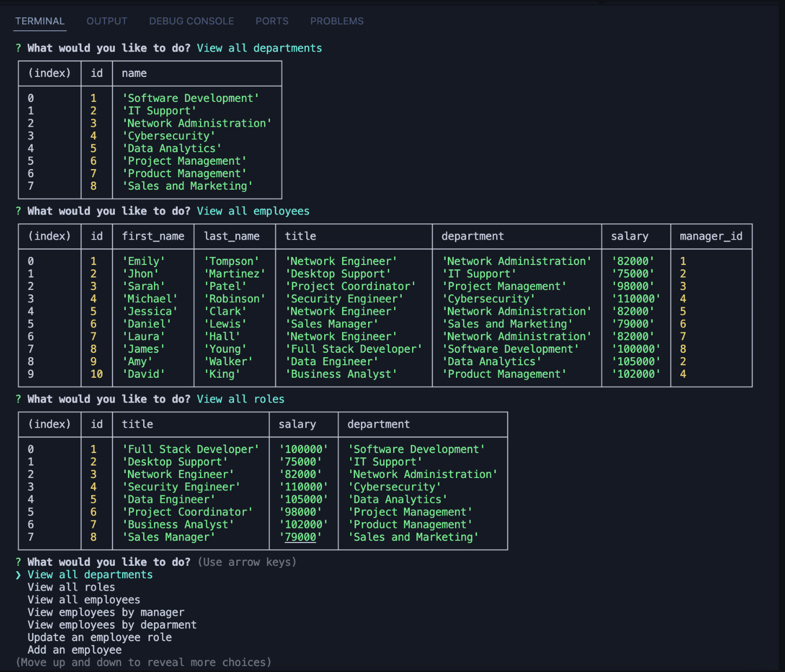Click 'salary' header in roles table
Viewport: 785px width, 672px height.
[x=297, y=424]
